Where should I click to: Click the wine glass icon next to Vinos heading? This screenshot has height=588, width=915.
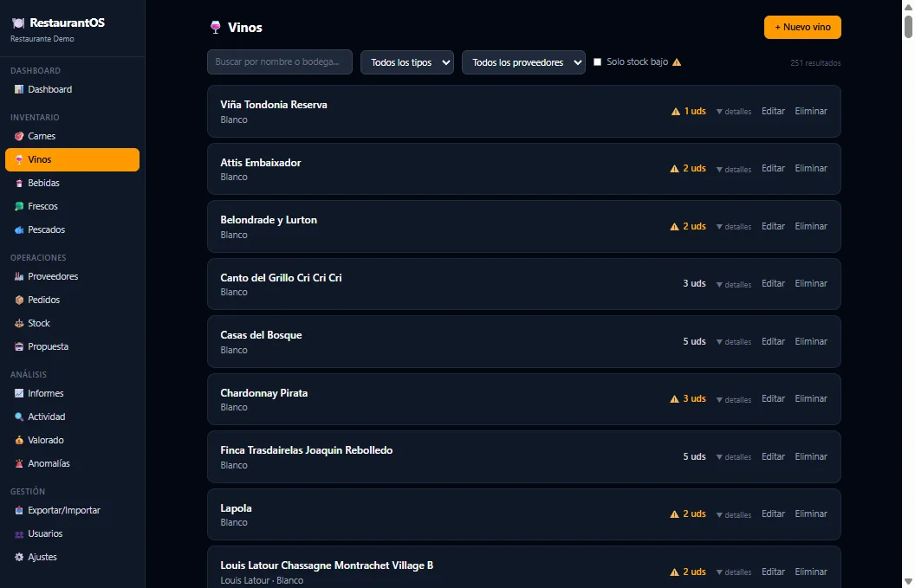(x=216, y=28)
